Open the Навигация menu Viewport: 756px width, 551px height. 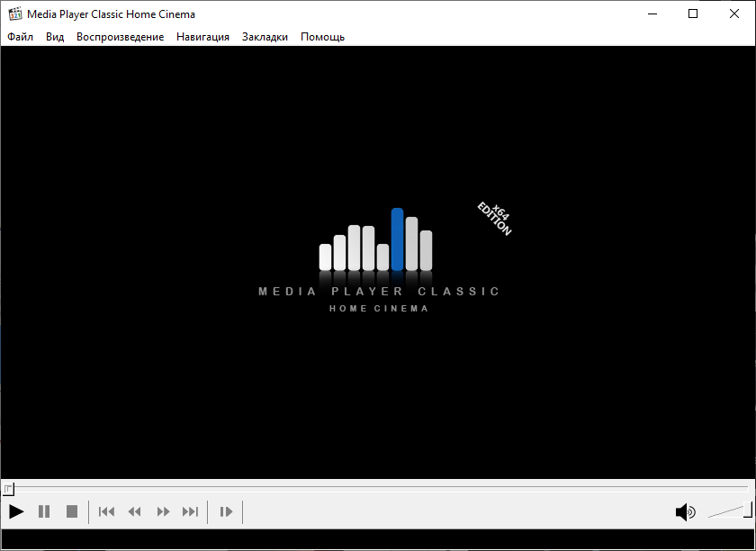[203, 37]
